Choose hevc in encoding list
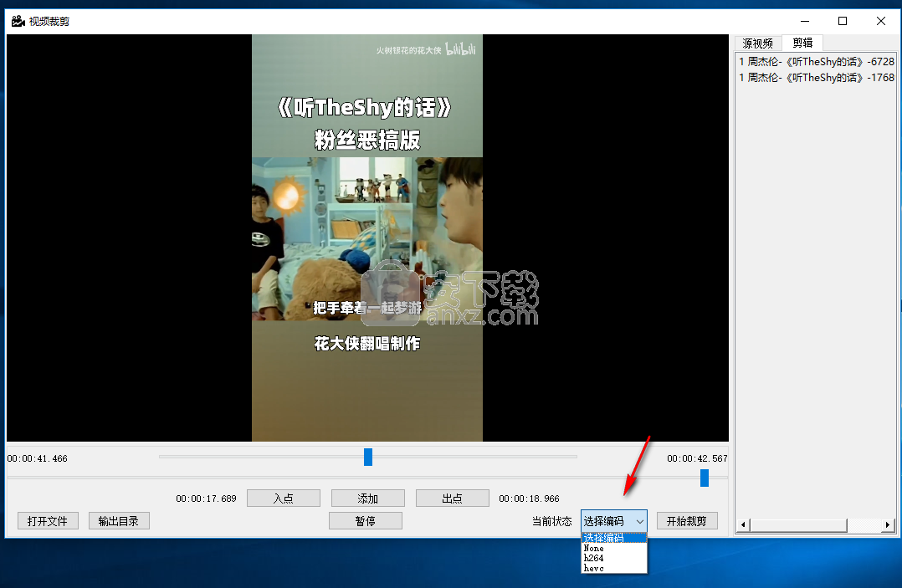 614,568
